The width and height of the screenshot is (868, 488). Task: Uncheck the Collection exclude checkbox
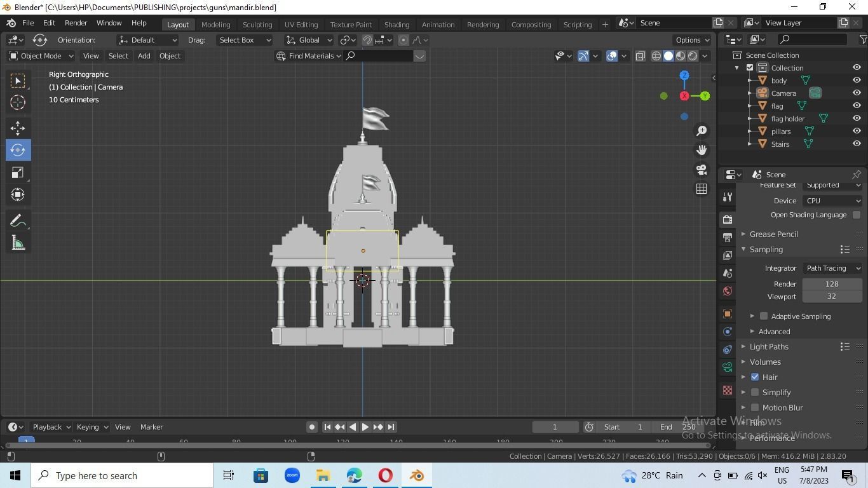tap(750, 67)
